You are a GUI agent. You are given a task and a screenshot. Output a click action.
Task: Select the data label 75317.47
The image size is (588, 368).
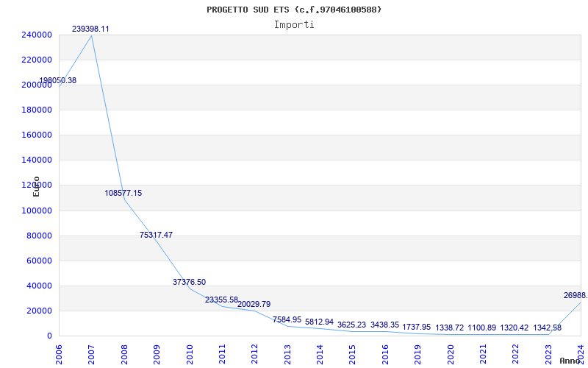pyautogui.click(x=156, y=235)
